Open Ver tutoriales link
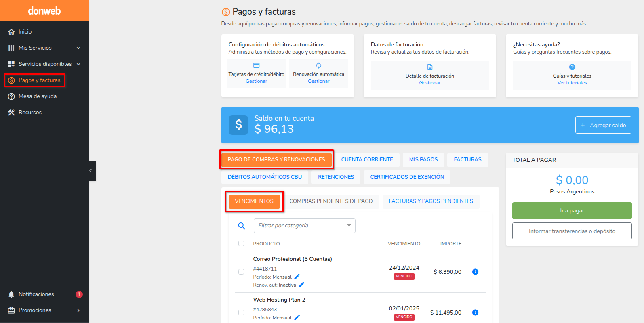The width and height of the screenshot is (644, 323). 572,83
